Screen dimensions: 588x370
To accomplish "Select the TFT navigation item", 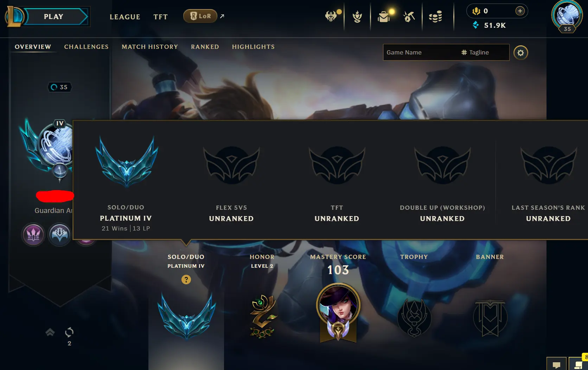I will point(161,17).
